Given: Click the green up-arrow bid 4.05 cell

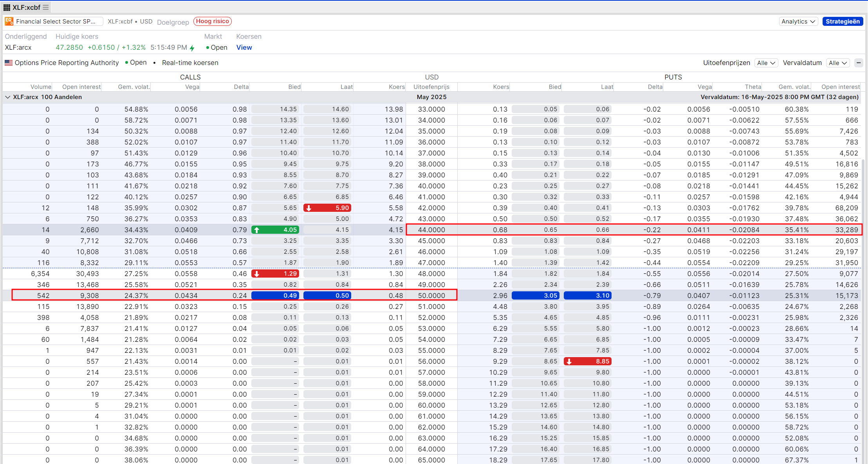Looking at the screenshot, I should [x=275, y=230].
